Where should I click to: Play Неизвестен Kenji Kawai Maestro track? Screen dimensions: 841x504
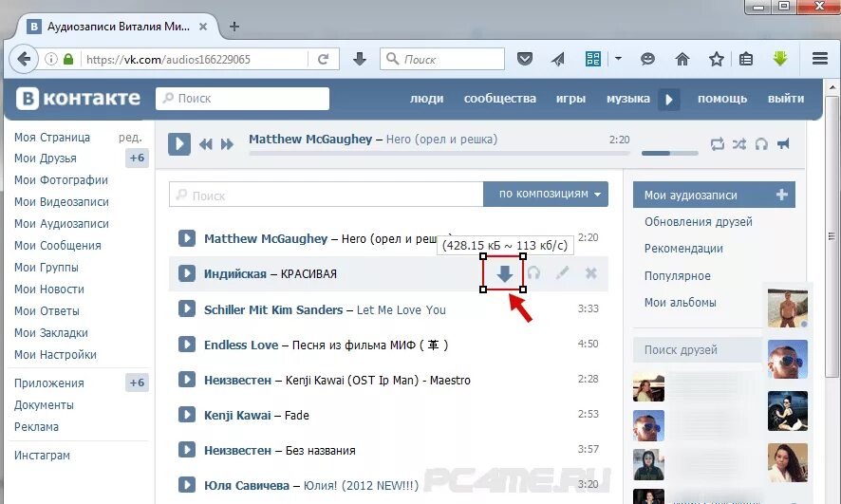coord(187,380)
